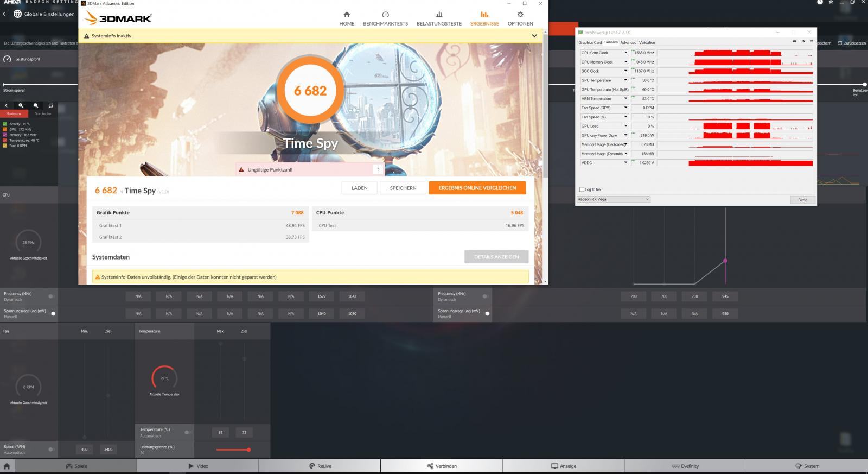Open the ReLive tab in Radeon Settings

320,466
